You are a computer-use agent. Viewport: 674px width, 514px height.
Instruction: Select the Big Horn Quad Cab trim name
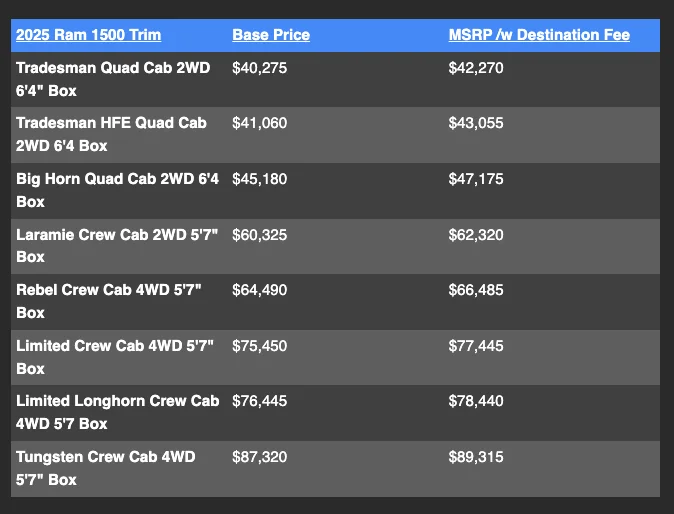coord(117,190)
